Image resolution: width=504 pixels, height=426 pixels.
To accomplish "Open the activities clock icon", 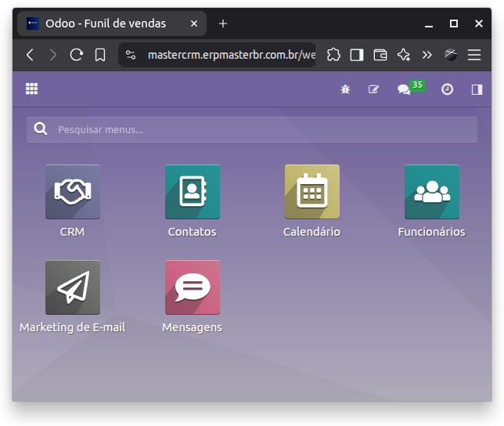I will click(447, 90).
